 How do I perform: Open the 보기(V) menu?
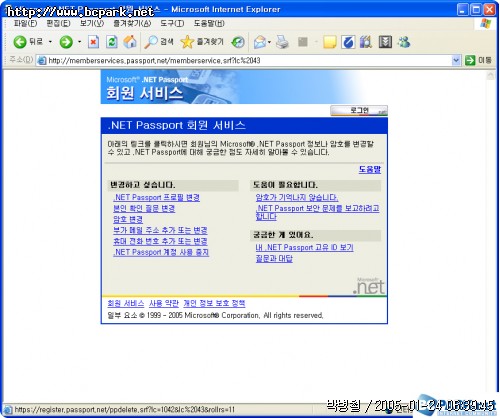coord(92,23)
